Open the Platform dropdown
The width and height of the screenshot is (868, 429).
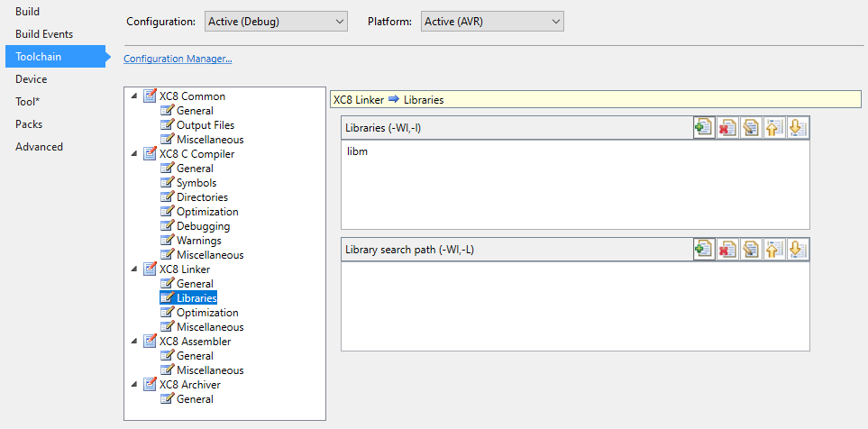[492, 21]
